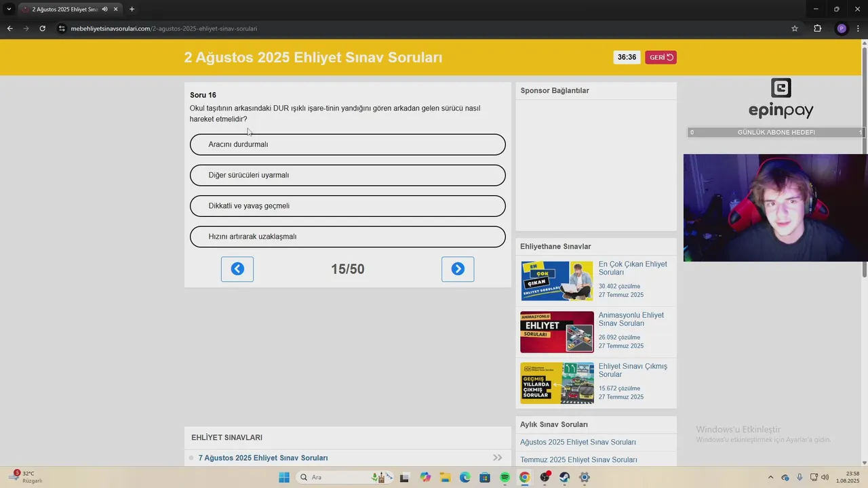Mute the tab via its speaker icon
This screenshot has height=488, width=868.
[x=104, y=9]
